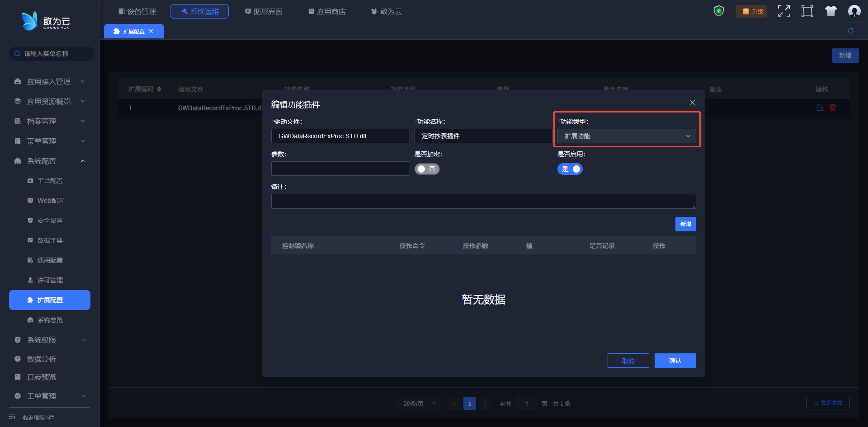
Task: Delete the GWDataRecordExProc row with trash icon
Action: [833, 108]
